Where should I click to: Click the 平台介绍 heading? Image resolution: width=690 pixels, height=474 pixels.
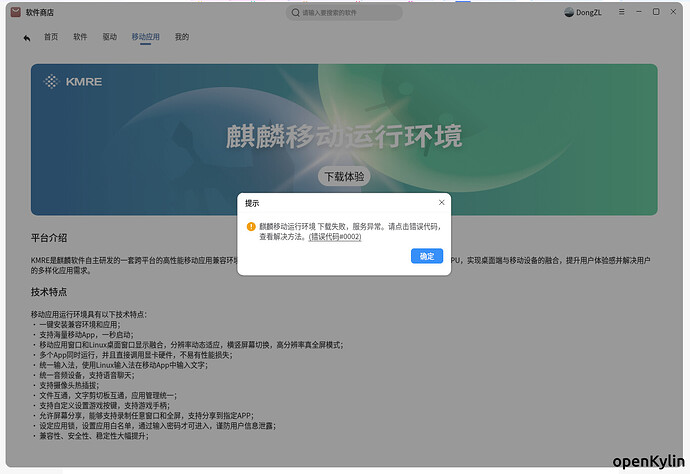point(49,238)
